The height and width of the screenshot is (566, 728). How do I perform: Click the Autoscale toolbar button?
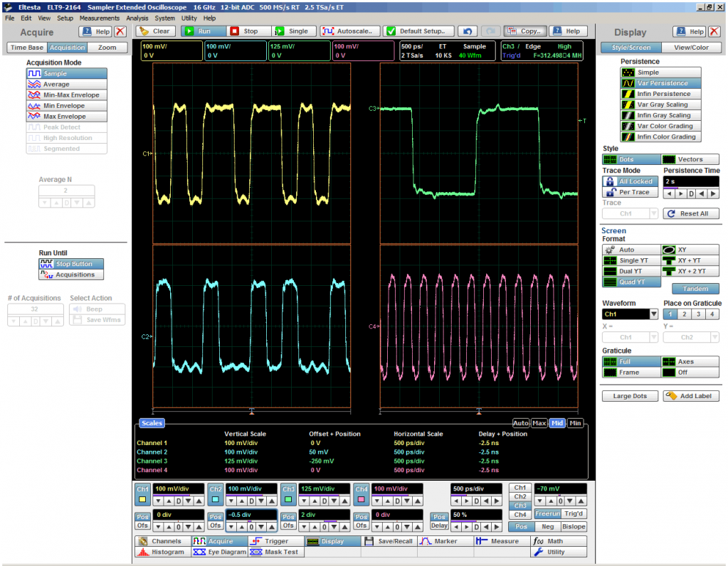[349, 31]
